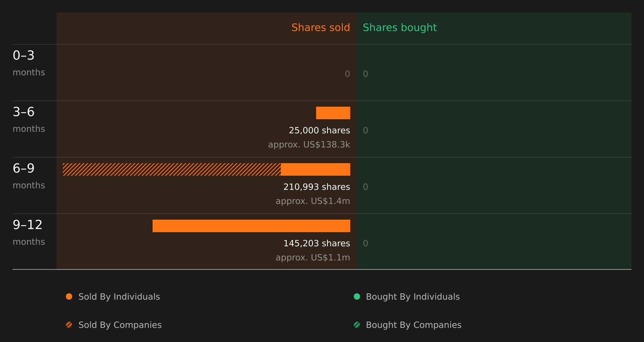Click the Shares bought column header

click(400, 28)
